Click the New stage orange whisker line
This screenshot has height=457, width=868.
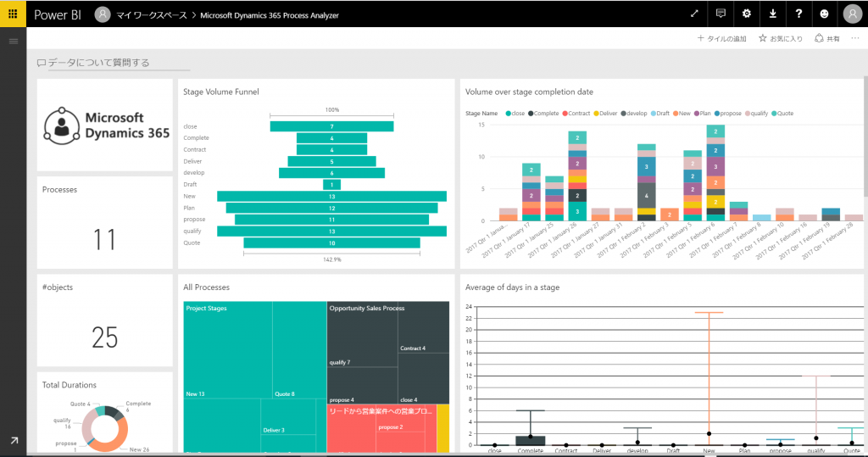click(x=709, y=378)
